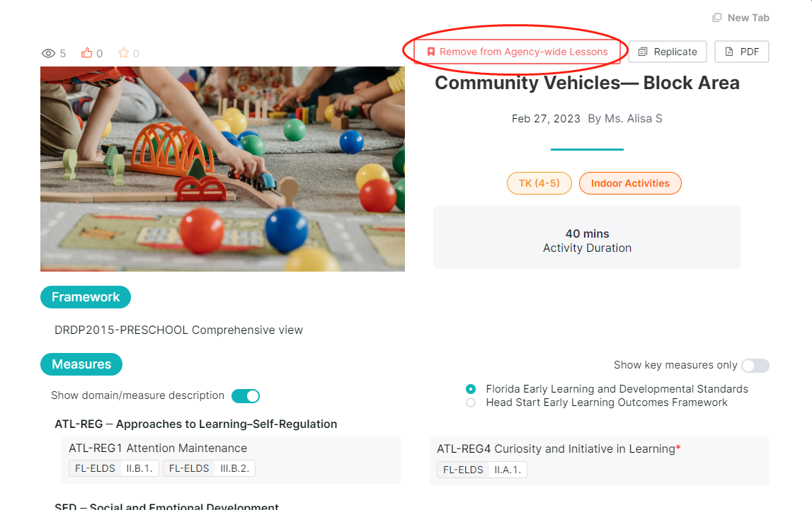The height and width of the screenshot is (510, 812).
Task: Click the Indoor Activities tag
Action: pyautogui.click(x=630, y=183)
